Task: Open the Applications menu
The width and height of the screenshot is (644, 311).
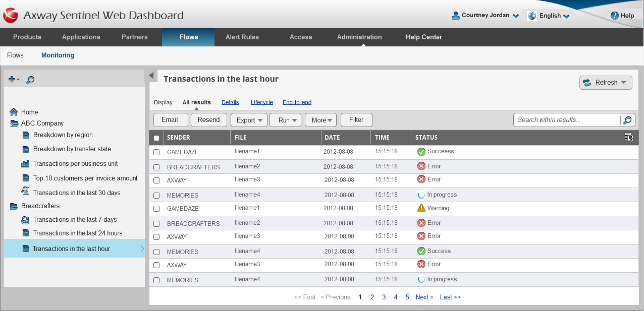Action: [81, 37]
